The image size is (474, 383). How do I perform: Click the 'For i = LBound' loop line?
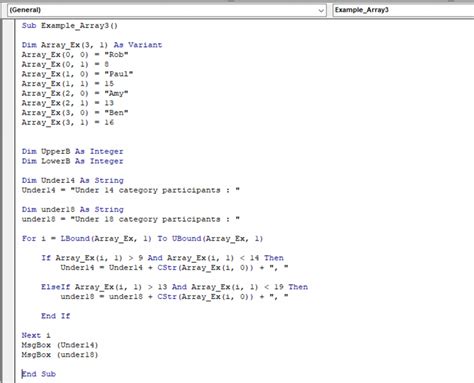[x=143, y=239]
